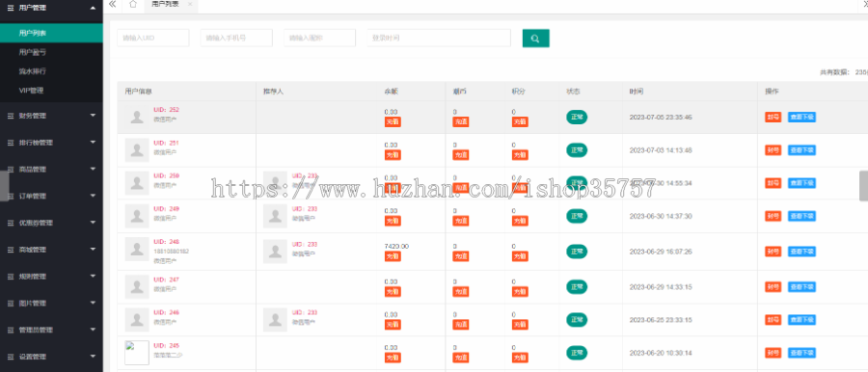Expand the 商城管理 menu
The height and width of the screenshot is (372, 868).
[x=51, y=250]
